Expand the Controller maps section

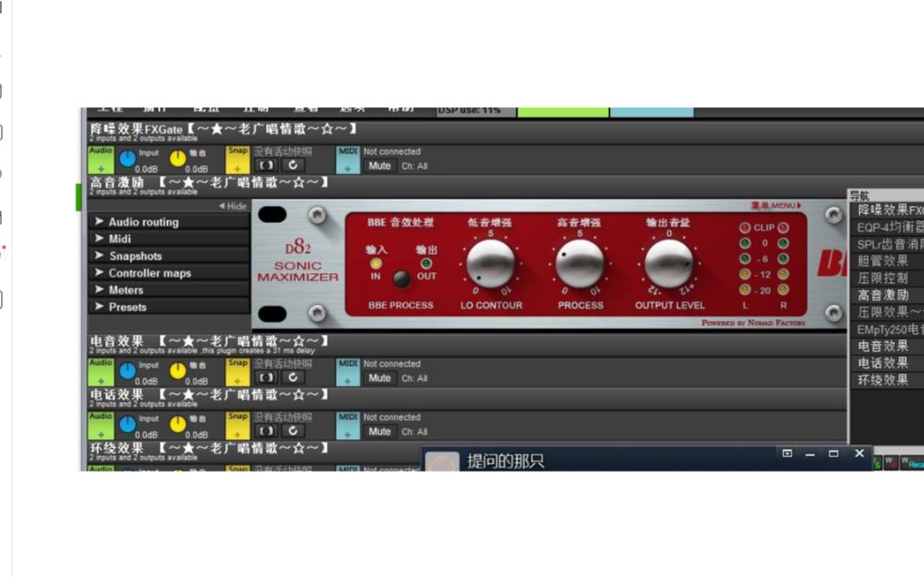pos(169,273)
